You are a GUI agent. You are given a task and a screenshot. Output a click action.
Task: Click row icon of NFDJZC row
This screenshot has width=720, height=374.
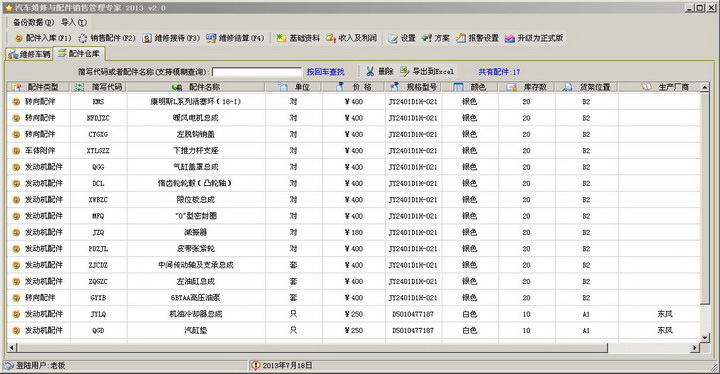click(x=17, y=118)
